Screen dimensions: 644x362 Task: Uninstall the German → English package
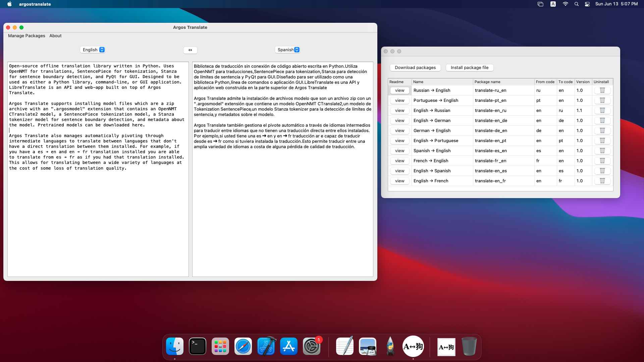point(602,131)
